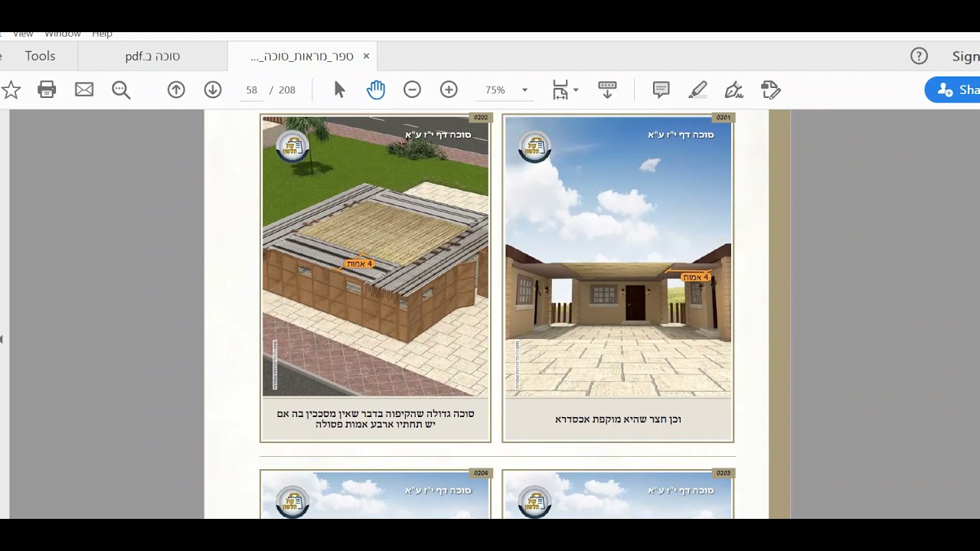Image resolution: width=980 pixels, height=551 pixels.
Task: Switch to the Tools tab
Action: pyautogui.click(x=40, y=56)
